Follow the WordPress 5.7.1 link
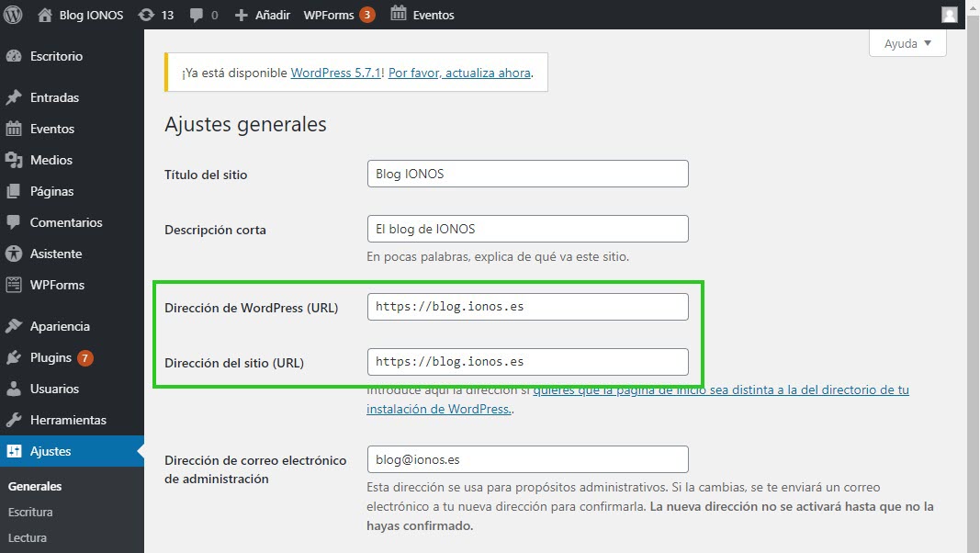Screen dimensions: 980x553 [335, 73]
